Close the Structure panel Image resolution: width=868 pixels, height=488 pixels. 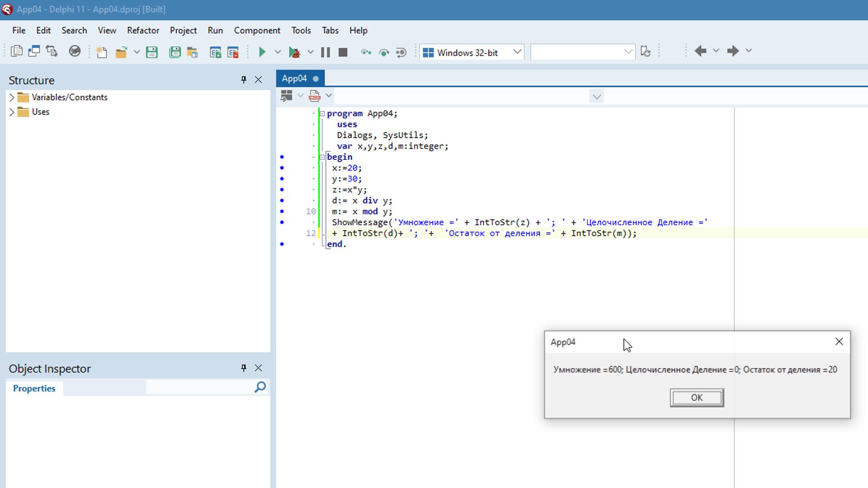pos(258,80)
